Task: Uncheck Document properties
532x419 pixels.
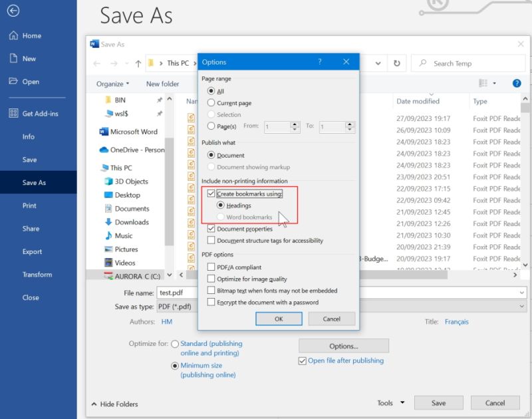Action: click(x=211, y=229)
